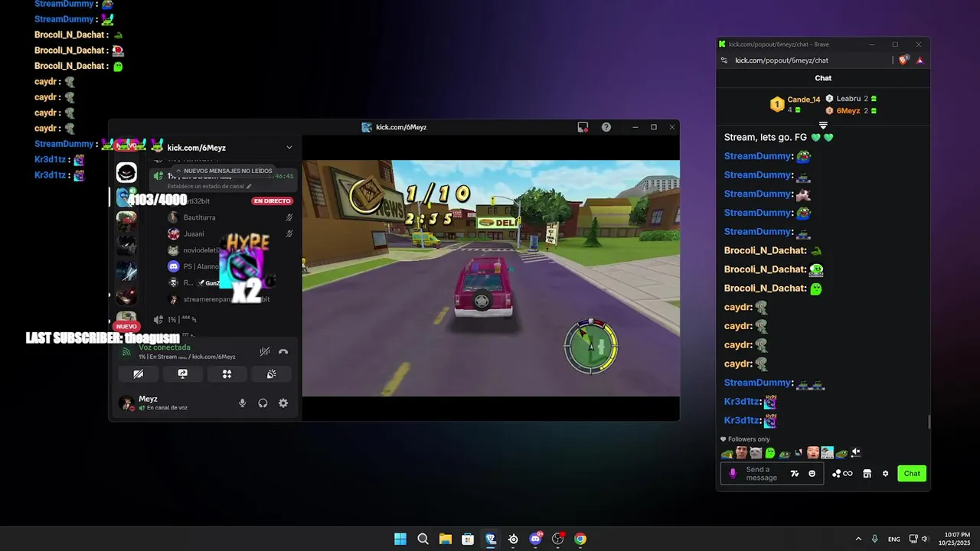The height and width of the screenshot is (551, 980).
Task: Open channel points infinity icon in Kick chat
Action: tap(842, 474)
